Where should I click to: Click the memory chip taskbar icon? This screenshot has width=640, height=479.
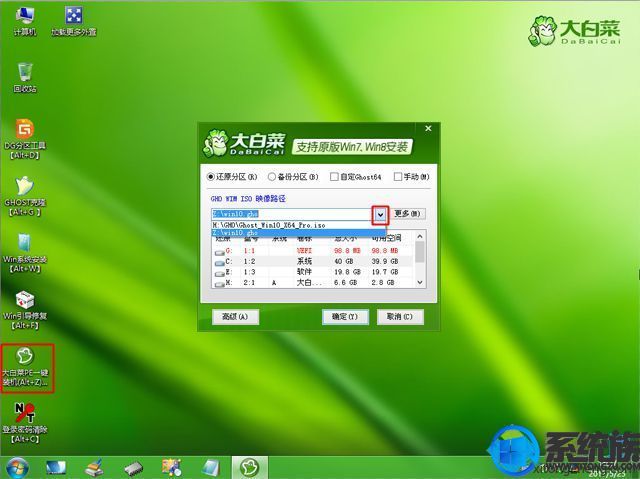point(133,469)
